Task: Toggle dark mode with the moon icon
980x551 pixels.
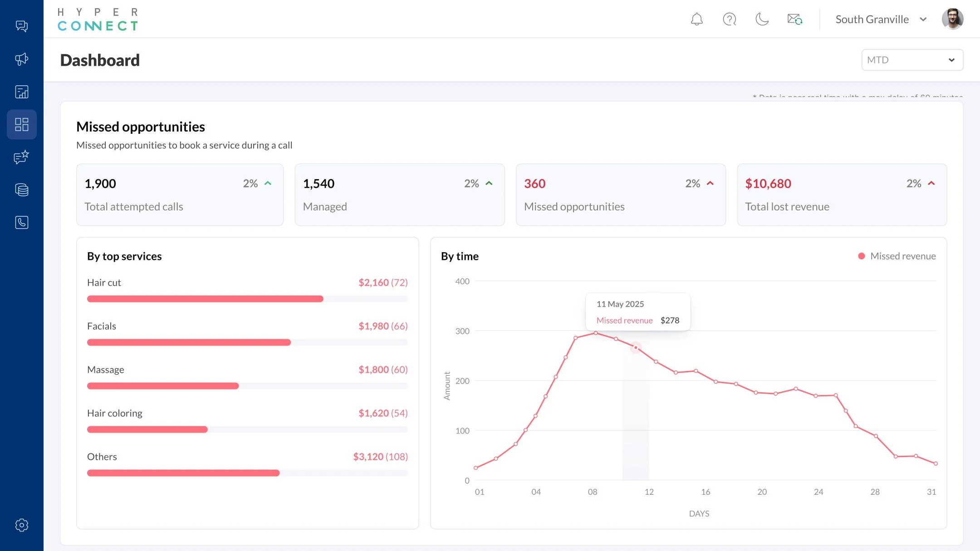Action: [762, 19]
